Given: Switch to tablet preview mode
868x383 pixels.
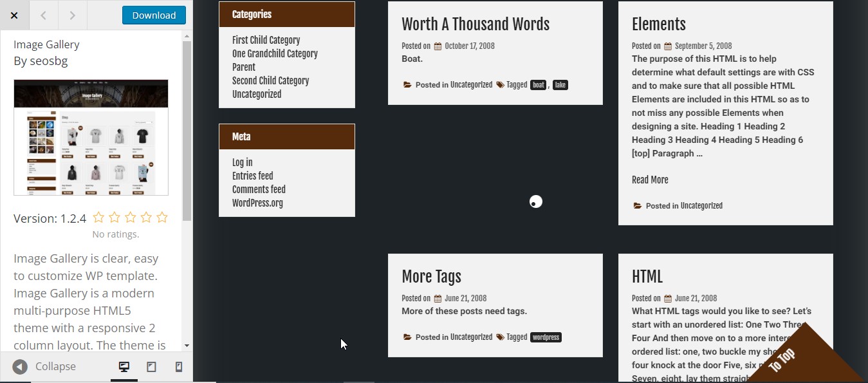Looking at the screenshot, I should pyautogui.click(x=151, y=366).
